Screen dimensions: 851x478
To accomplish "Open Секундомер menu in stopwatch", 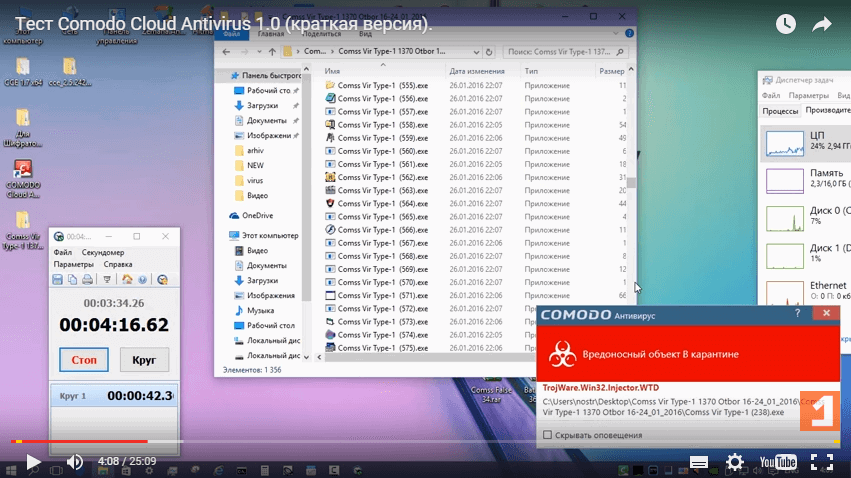I will point(103,252).
